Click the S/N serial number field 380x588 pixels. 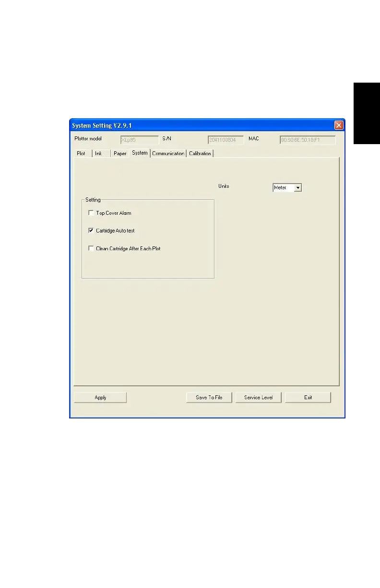tap(226, 140)
